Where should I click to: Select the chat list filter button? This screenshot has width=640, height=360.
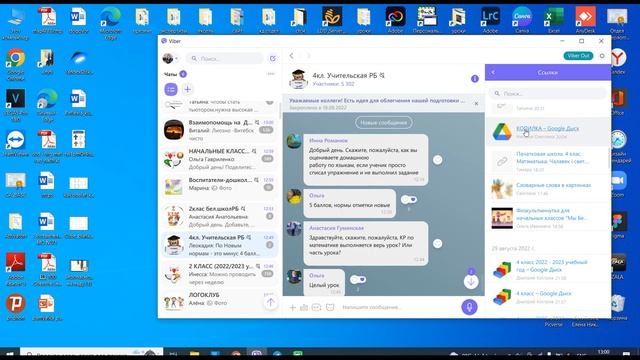(x=171, y=89)
